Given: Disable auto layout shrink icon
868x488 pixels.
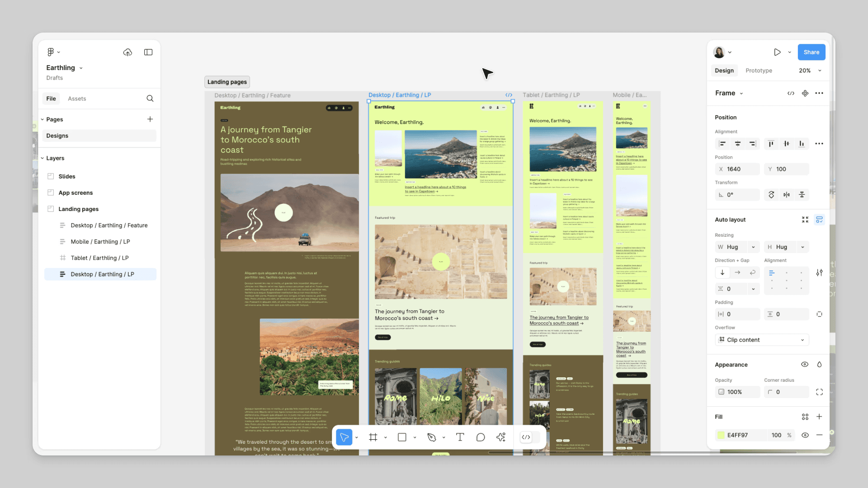Looking at the screenshot, I should (x=805, y=220).
